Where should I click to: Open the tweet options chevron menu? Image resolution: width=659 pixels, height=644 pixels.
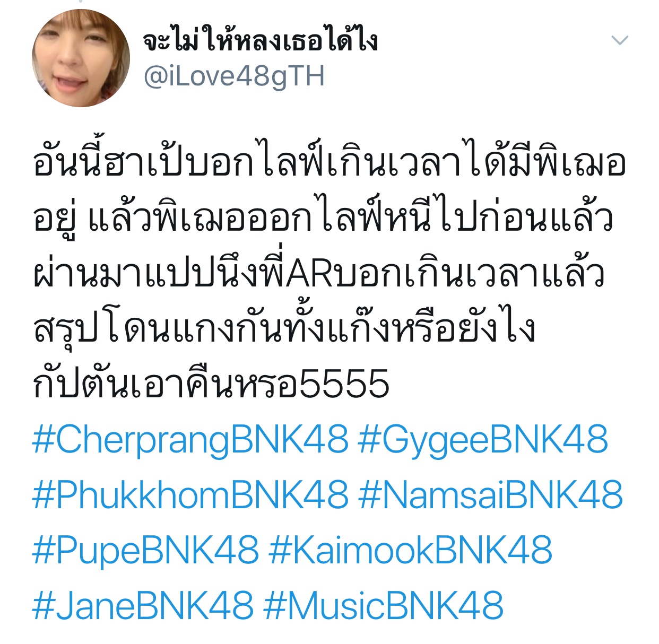tap(620, 40)
